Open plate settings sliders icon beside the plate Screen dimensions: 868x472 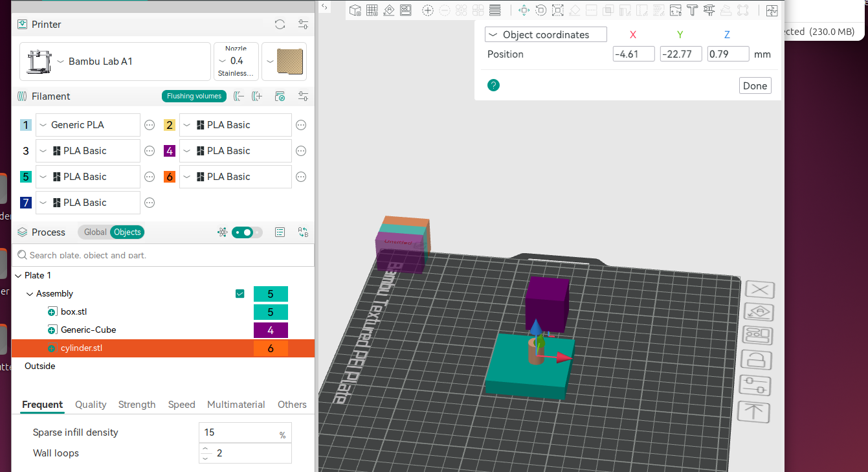click(755, 385)
